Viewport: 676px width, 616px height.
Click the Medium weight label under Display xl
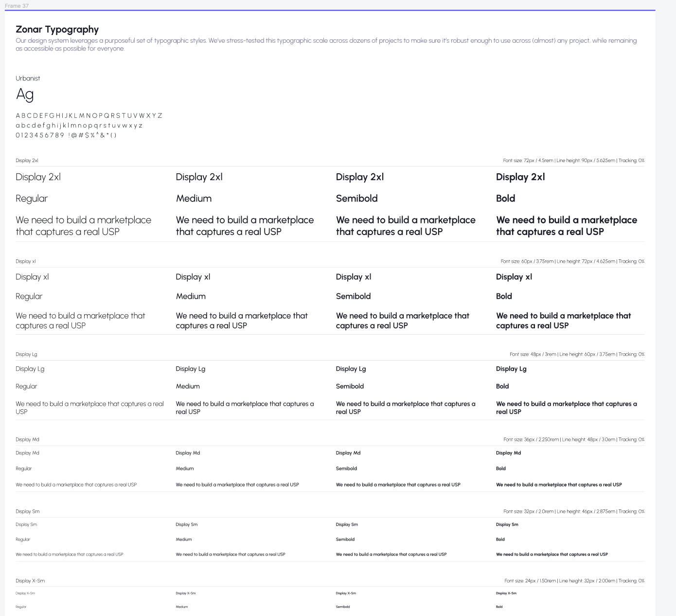[191, 296]
